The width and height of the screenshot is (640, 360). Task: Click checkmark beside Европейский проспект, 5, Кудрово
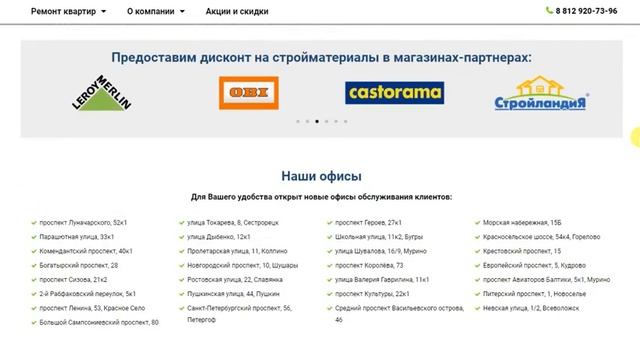click(478, 266)
